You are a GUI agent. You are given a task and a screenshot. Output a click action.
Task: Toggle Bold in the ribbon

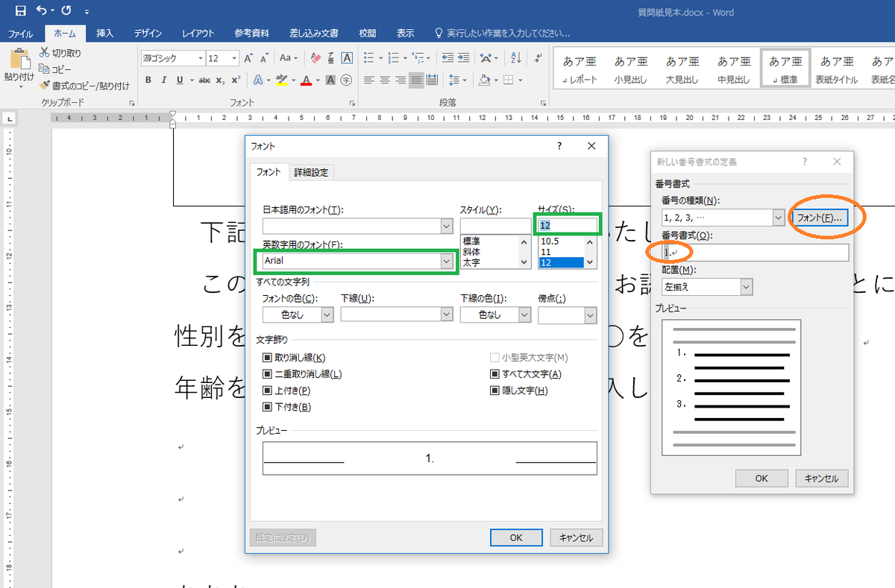tap(148, 80)
